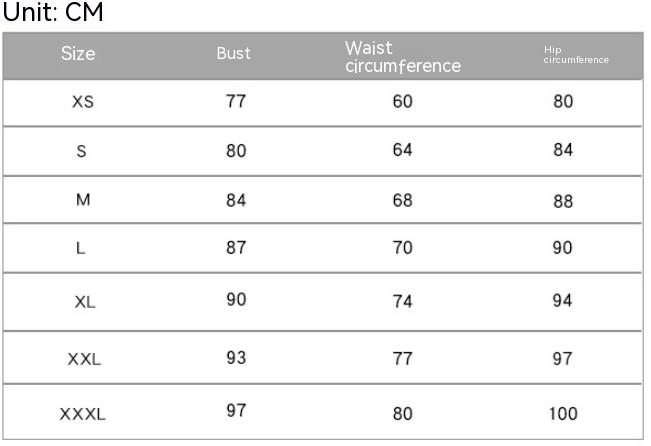Click the XL bust value 90
Image resolution: width=651 pixels, height=446 pixels.
(236, 300)
